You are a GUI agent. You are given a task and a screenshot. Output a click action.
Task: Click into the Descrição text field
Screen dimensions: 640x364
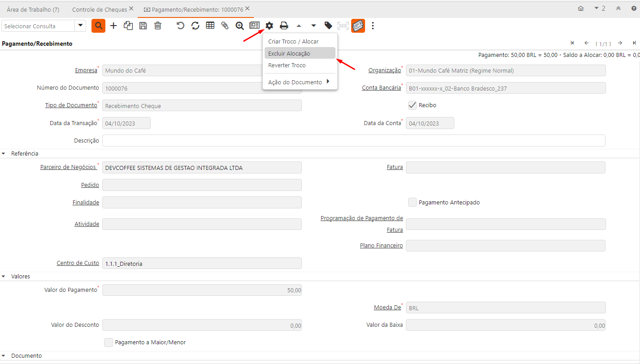[x=353, y=141]
